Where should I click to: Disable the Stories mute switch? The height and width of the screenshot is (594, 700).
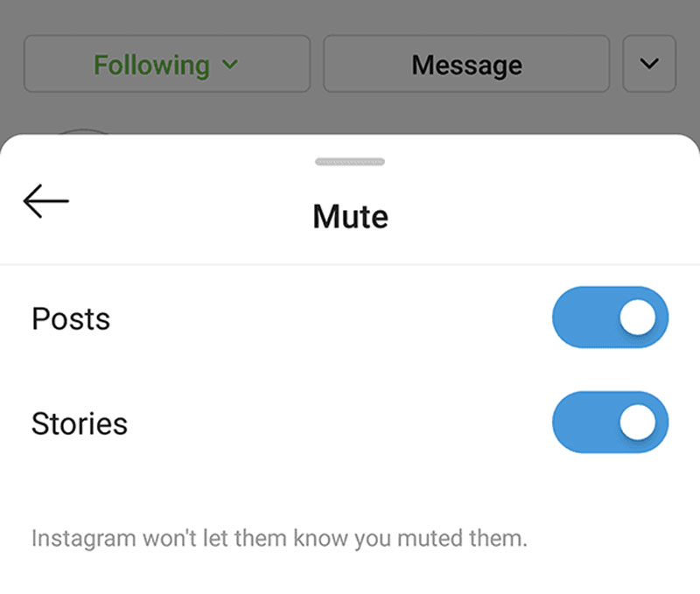pos(610,422)
